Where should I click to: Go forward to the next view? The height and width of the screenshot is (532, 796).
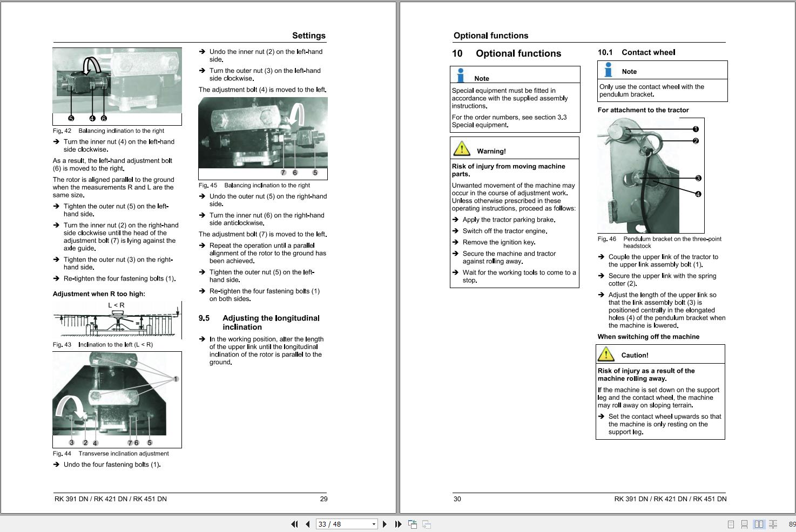(x=426, y=524)
